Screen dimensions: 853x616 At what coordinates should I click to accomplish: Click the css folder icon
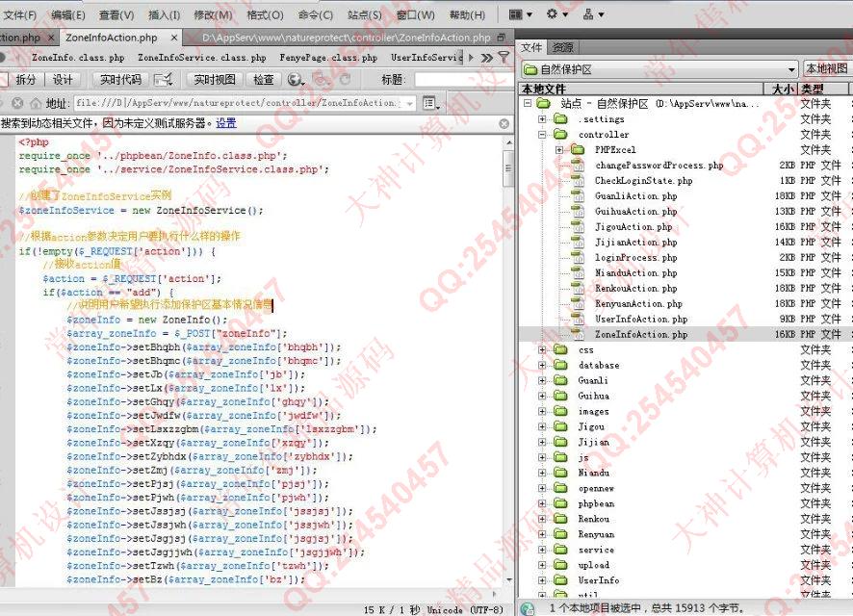560,349
